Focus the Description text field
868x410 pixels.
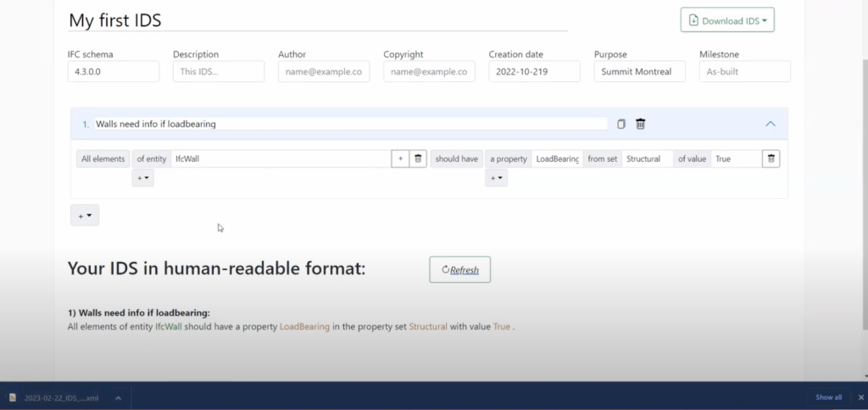(219, 72)
